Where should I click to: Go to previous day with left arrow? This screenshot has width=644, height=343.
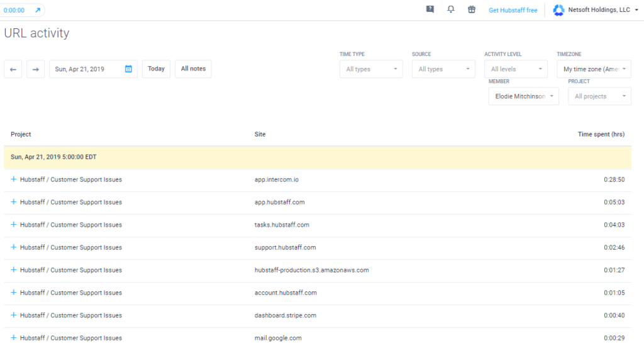pyautogui.click(x=13, y=69)
